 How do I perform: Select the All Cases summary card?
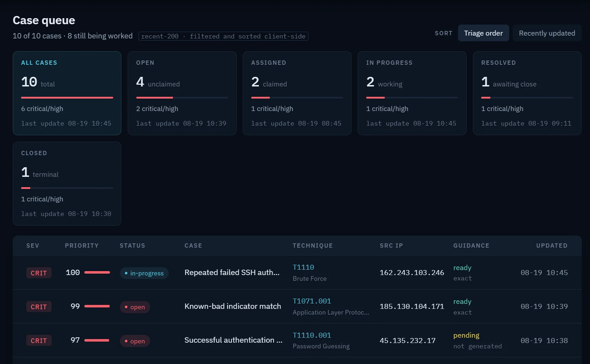pos(67,93)
